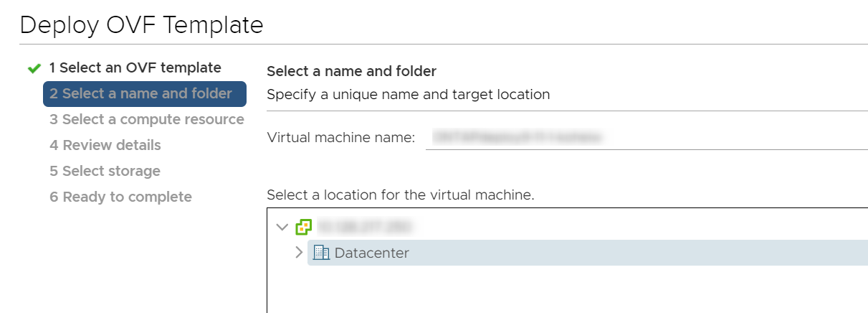Click 'Specify a unique name and target location' text
Viewport: 868px width, 313px height.
(408, 94)
